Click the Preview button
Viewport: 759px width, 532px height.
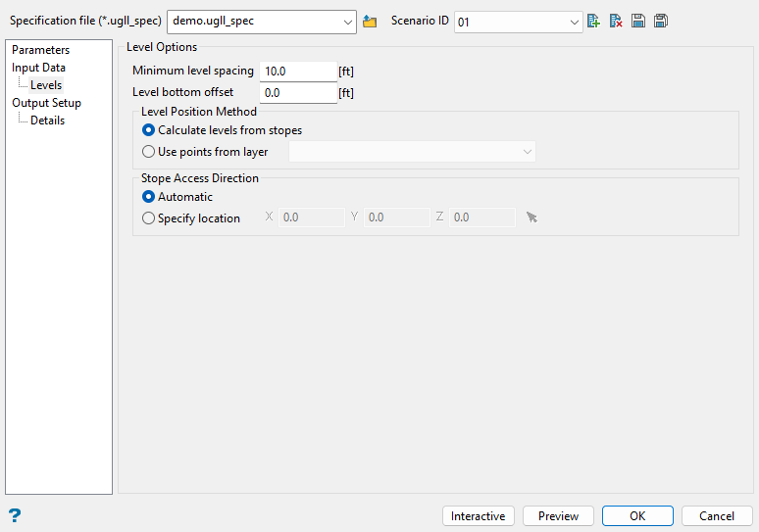coord(558,516)
